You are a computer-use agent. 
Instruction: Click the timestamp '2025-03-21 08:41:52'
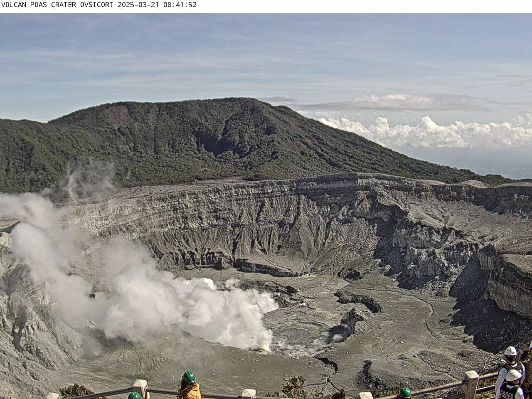coord(157,5)
